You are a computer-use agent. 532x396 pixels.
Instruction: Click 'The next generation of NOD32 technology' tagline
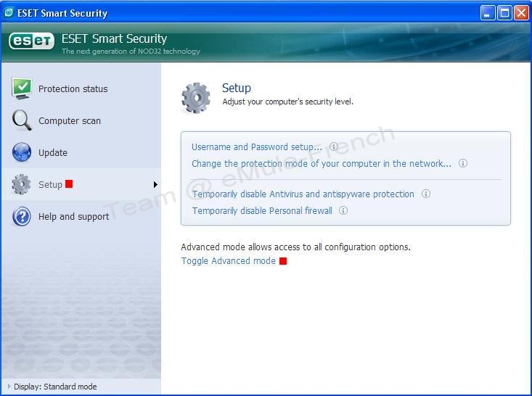pos(131,51)
